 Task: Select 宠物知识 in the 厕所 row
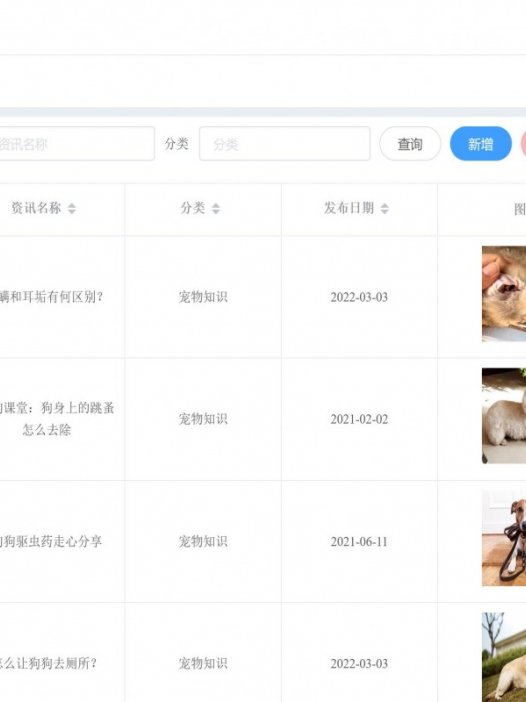point(203,663)
